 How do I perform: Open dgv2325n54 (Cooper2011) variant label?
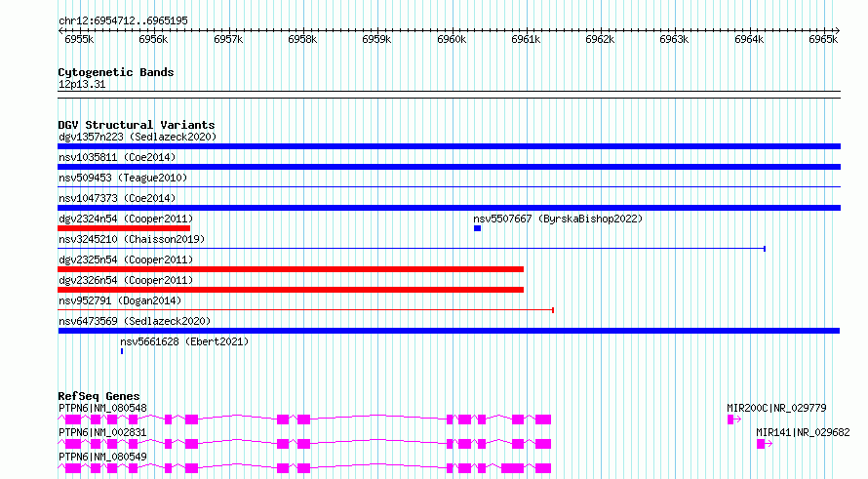coord(126,259)
